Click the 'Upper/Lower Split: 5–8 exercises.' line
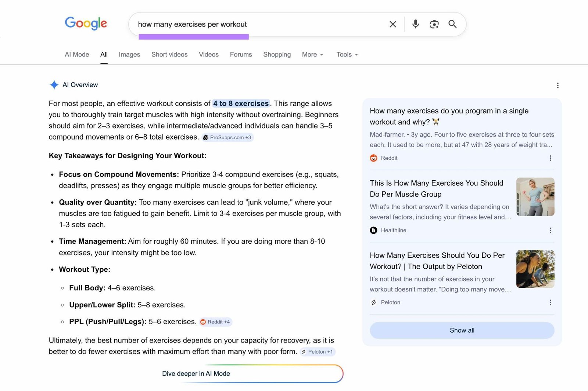This screenshot has width=588, height=391. click(x=127, y=305)
